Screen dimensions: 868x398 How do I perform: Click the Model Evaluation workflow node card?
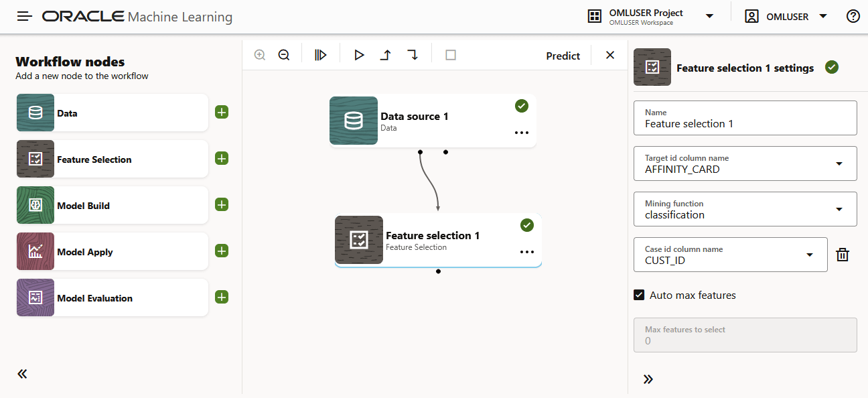(113, 297)
